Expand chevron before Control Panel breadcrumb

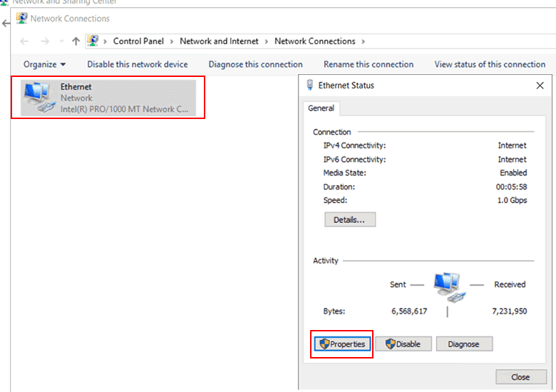click(x=105, y=41)
